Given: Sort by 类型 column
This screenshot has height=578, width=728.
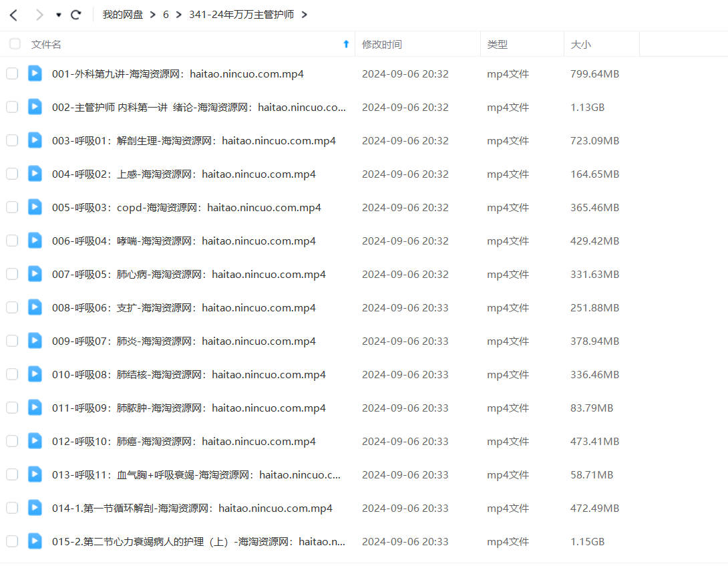Looking at the screenshot, I should (x=498, y=45).
